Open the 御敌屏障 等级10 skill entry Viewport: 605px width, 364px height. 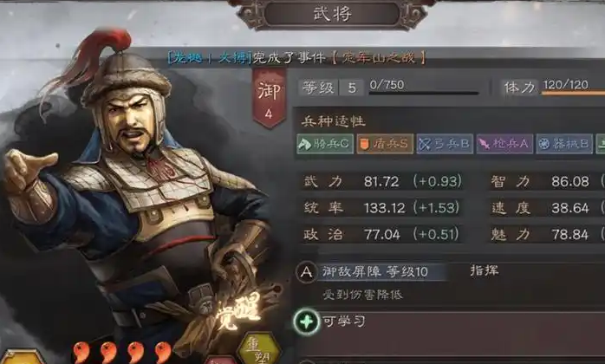click(375, 272)
